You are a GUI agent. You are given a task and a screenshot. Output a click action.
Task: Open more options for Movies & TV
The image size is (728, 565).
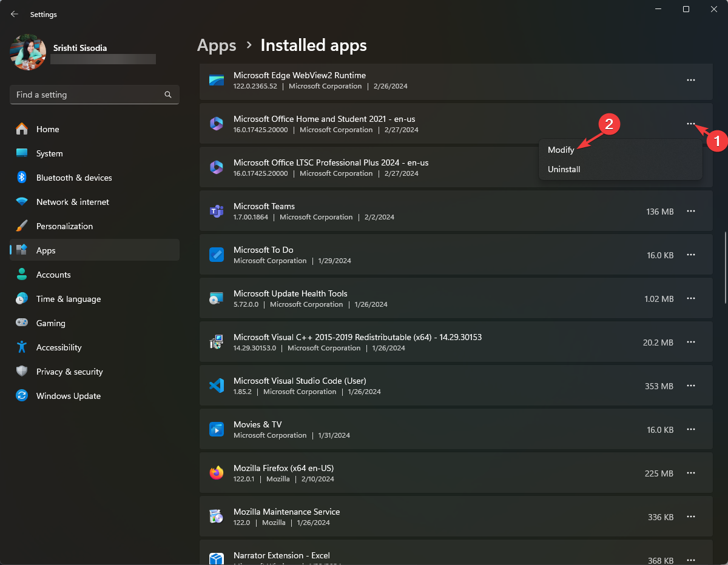coord(690,429)
